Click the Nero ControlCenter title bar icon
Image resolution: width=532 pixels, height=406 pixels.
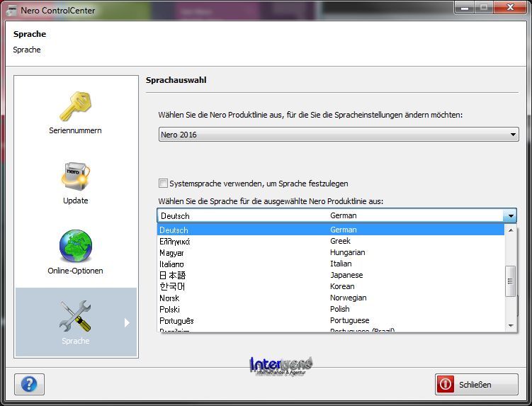(x=11, y=10)
